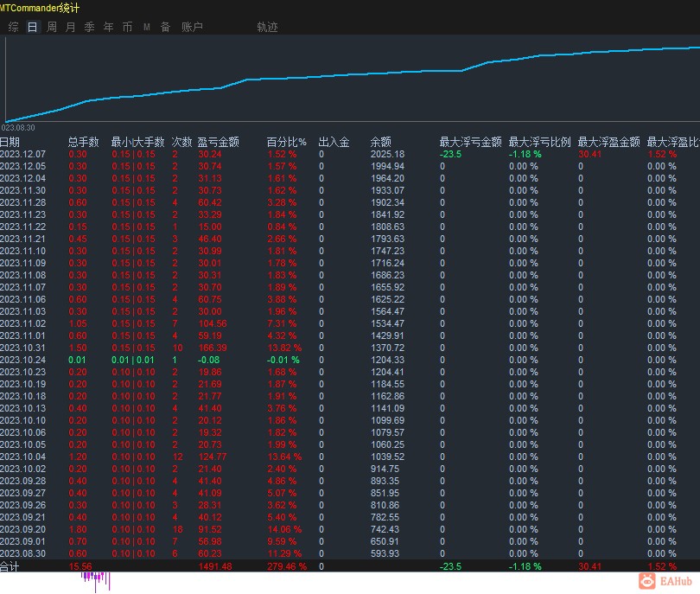Screen dimensions: 700x594
Task: Click the 盈亏金额 column header
Action: (x=219, y=142)
